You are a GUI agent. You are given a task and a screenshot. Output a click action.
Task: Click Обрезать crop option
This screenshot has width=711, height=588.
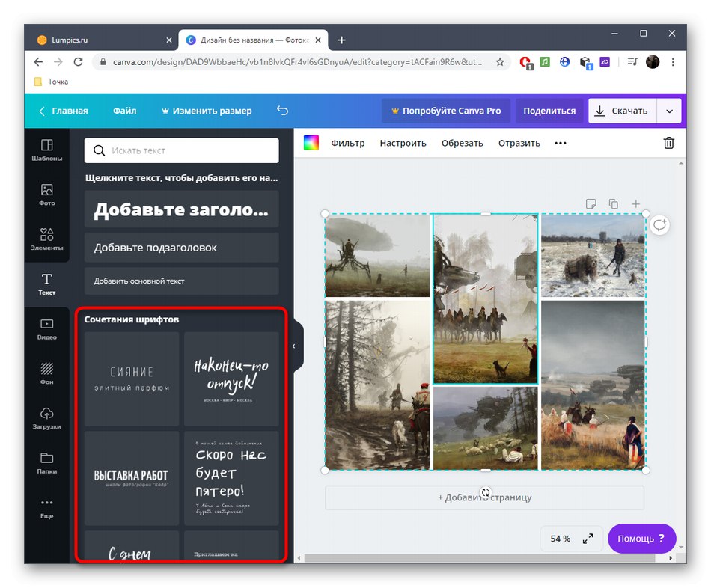[463, 144]
